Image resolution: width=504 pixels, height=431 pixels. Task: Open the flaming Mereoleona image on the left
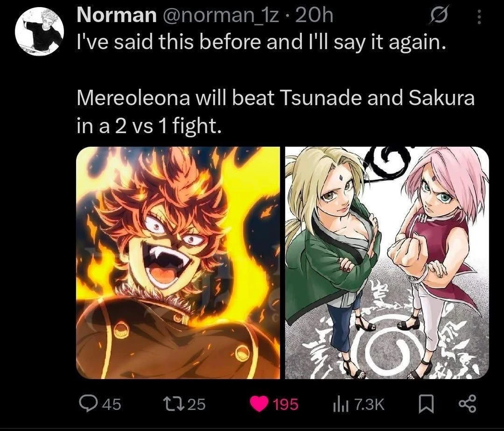[178, 263]
